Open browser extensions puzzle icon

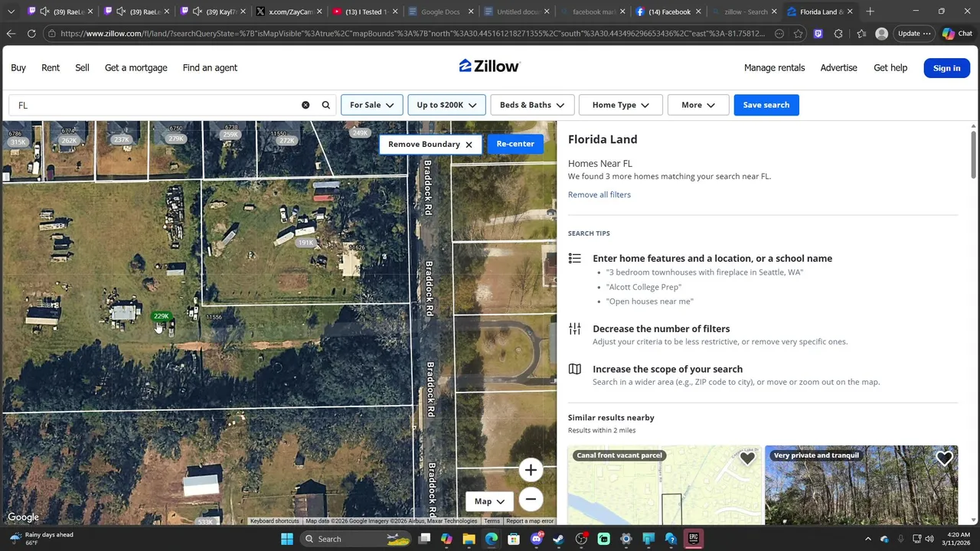838,34
